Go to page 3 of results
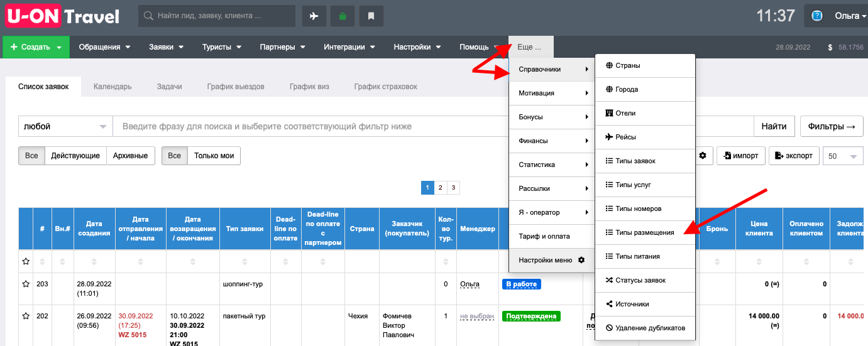Screen dimensions: 868x346 click(x=453, y=187)
